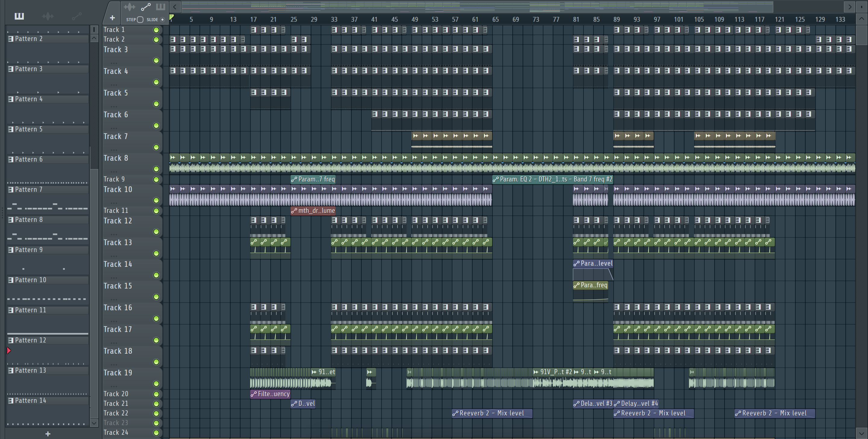Click bar 65 on the timeline ruler
868x439 pixels.
tap(495, 19)
